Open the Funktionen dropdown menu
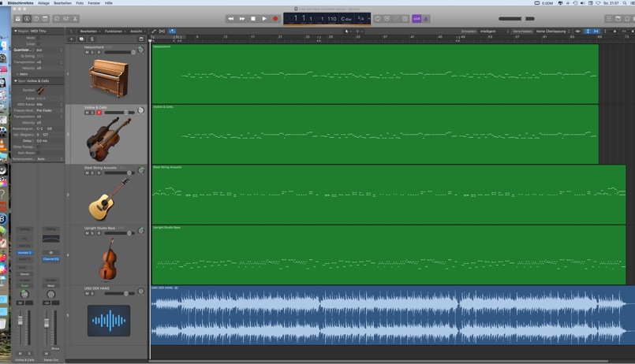The width and height of the screenshot is (635, 364). [115, 32]
